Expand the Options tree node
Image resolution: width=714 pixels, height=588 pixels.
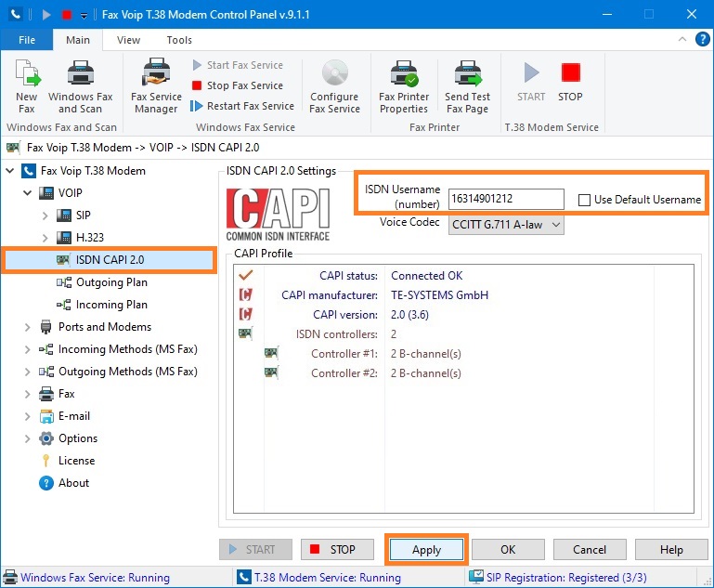[27, 438]
